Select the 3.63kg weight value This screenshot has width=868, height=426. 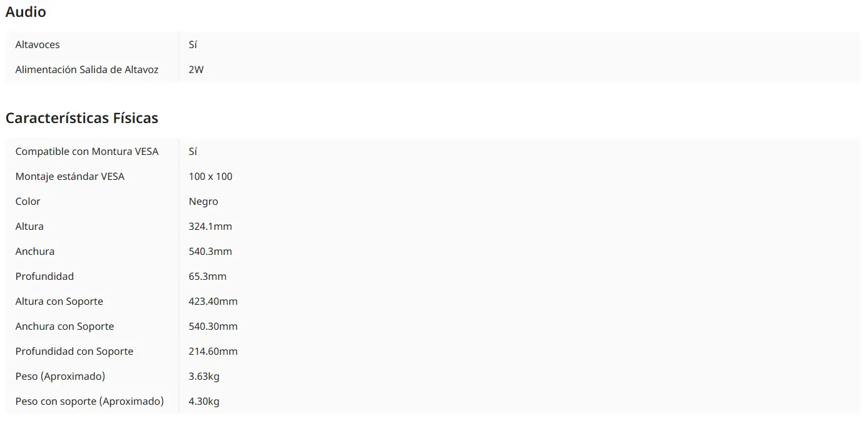[x=204, y=377]
